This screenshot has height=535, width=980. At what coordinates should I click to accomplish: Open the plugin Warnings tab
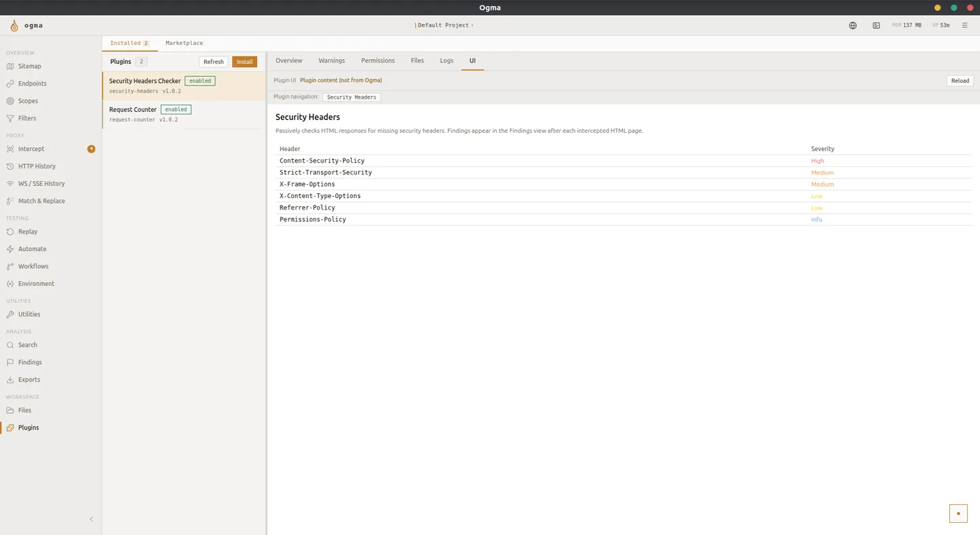(331, 61)
